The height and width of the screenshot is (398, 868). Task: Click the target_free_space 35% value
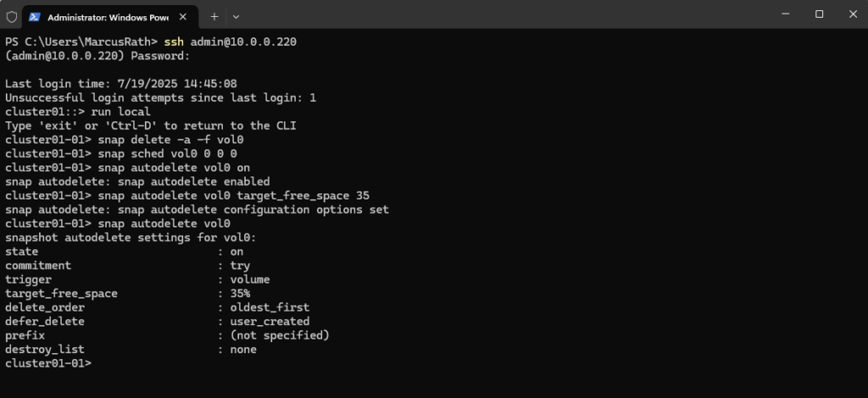tap(240, 294)
